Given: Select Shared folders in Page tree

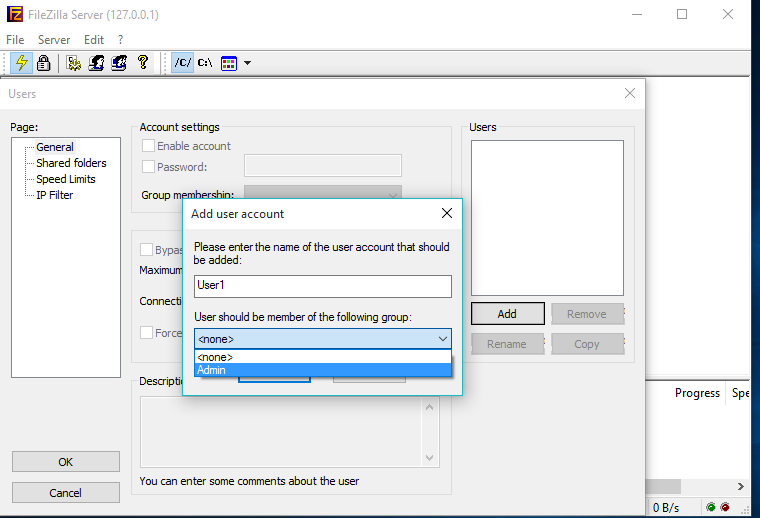Looking at the screenshot, I should click(71, 163).
